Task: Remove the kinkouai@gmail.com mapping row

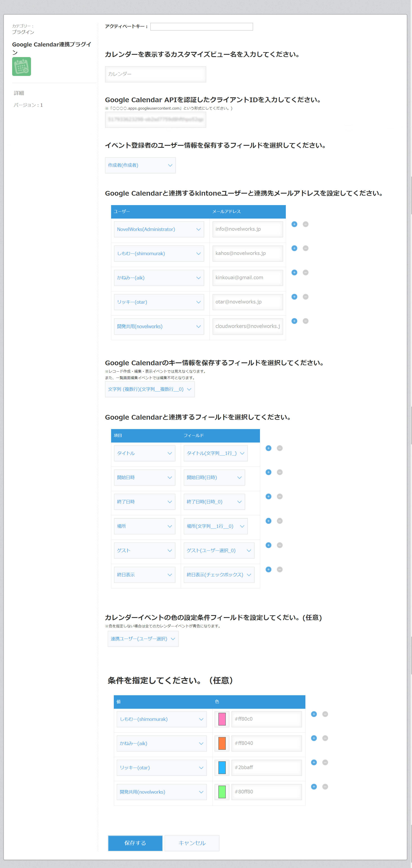Action: pos(305,273)
